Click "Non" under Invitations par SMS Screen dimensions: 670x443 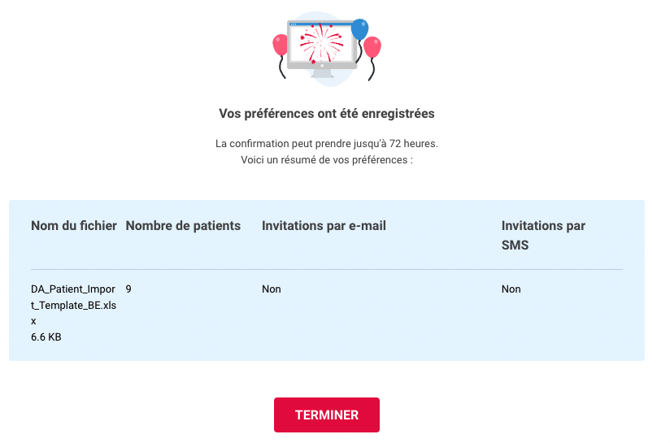point(511,289)
